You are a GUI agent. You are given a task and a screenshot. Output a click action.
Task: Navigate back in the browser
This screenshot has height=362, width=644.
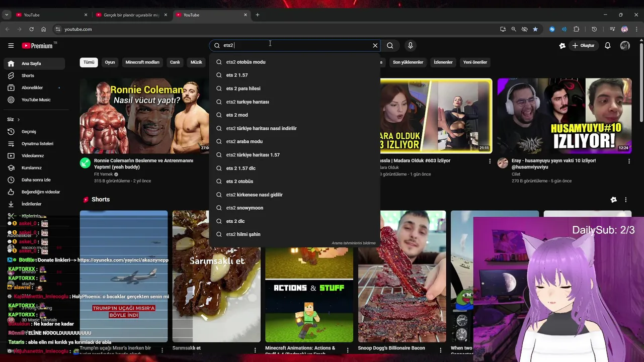click(x=7, y=29)
